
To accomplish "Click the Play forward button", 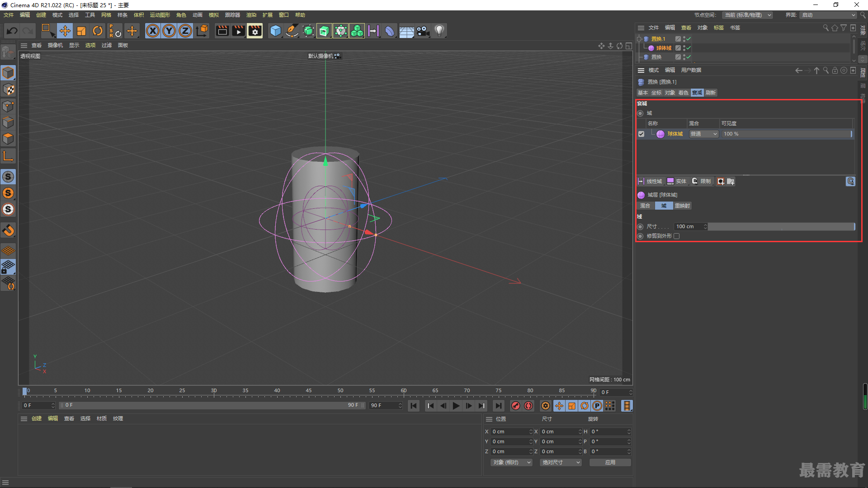I will 456,406.
